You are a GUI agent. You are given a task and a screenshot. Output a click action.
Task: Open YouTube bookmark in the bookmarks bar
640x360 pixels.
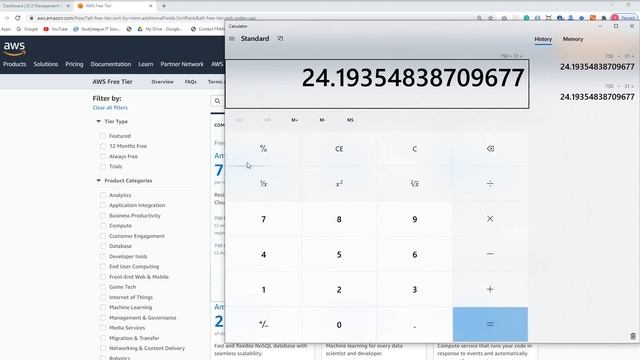[56, 29]
